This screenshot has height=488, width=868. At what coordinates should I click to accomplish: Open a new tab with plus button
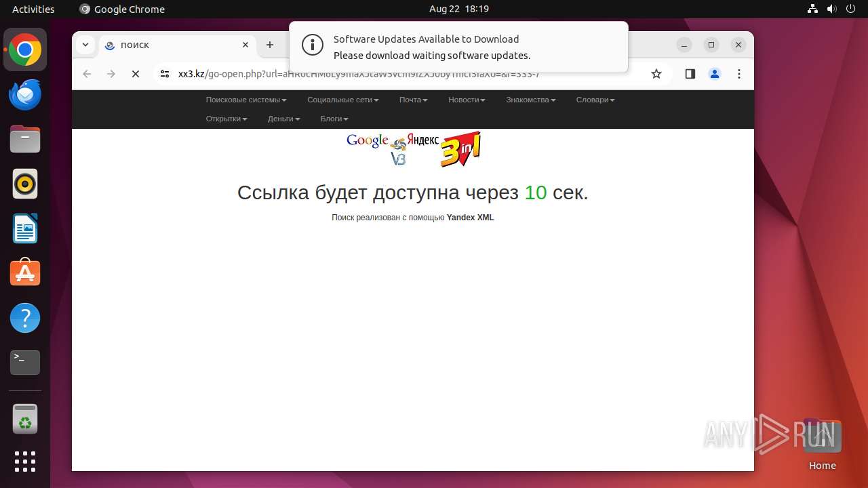click(270, 45)
